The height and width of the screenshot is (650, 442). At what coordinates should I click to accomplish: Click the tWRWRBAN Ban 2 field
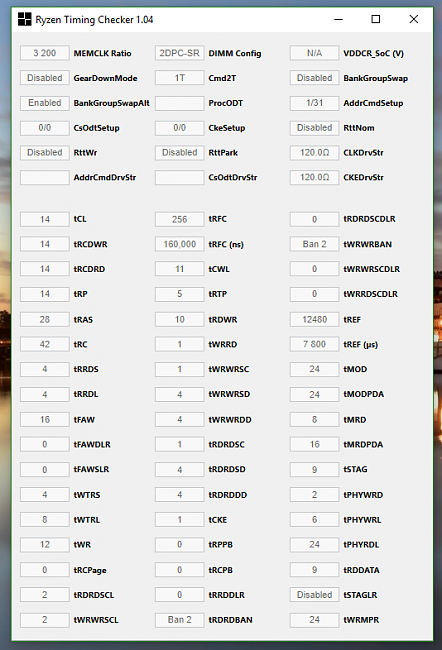point(314,244)
